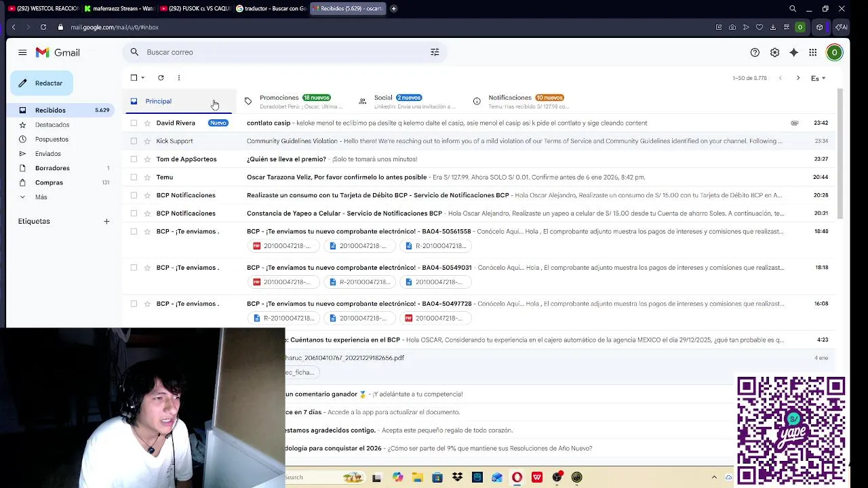The image size is (868, 488).
Task: Open the Recibidos folder
Action: tap(60, 110)
